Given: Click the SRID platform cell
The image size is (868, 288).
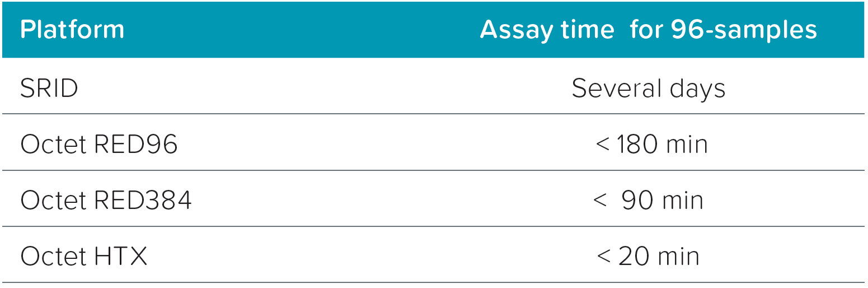Looking at the screenshot, I should pyautogui.click(x=49, y=89).
